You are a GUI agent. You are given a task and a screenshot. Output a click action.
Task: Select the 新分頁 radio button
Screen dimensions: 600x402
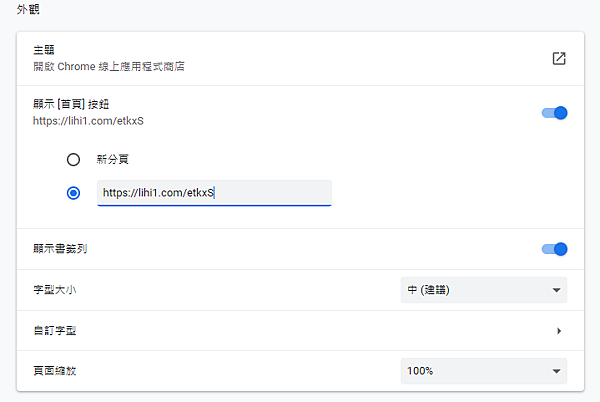click(x=73, y=159)
